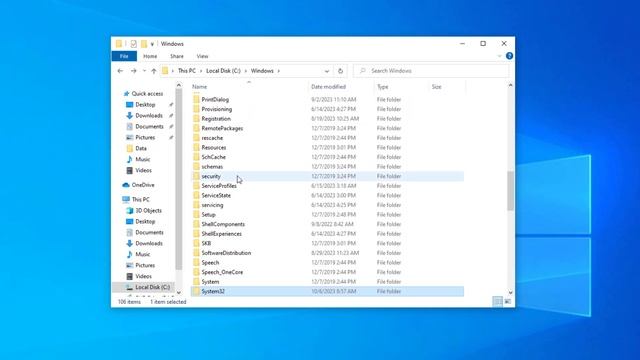Switch to the Home ribbon tab
This screenshot has width=640, height=360.
point(150,56)
